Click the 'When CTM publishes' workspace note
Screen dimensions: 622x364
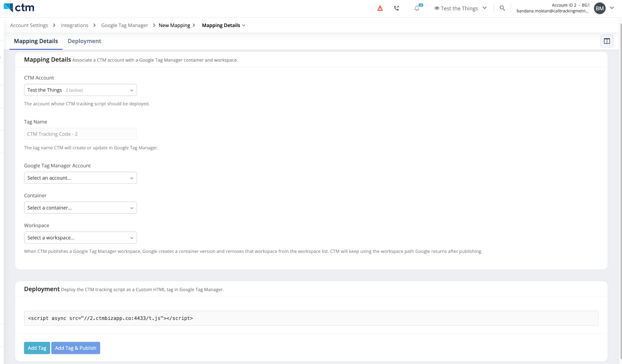point(253,251)
